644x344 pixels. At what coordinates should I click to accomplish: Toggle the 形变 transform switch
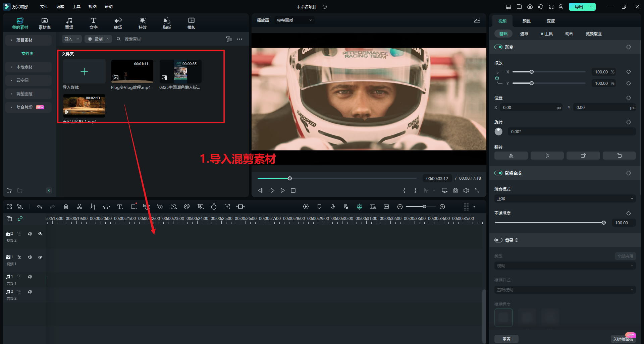pos(498,47)
